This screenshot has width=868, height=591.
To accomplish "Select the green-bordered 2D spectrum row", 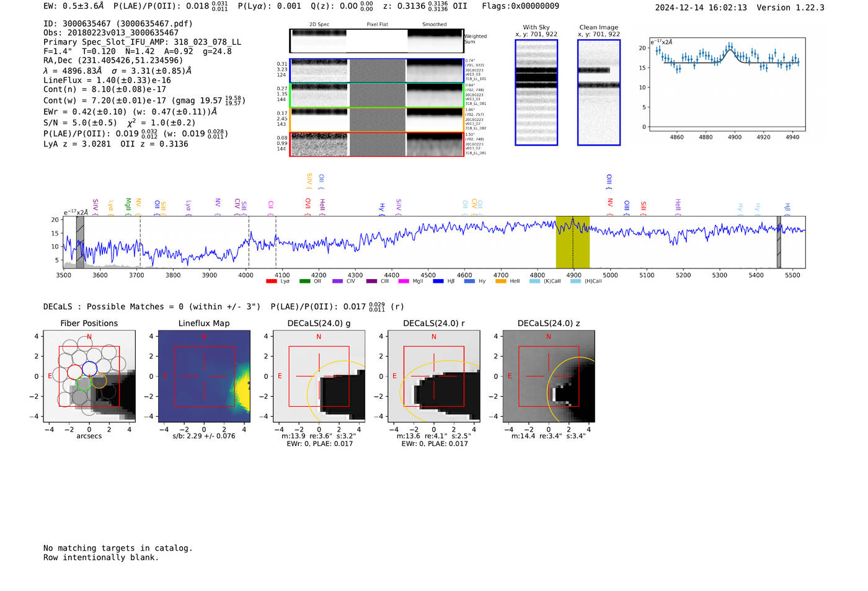I will click(x=377, y=96).
